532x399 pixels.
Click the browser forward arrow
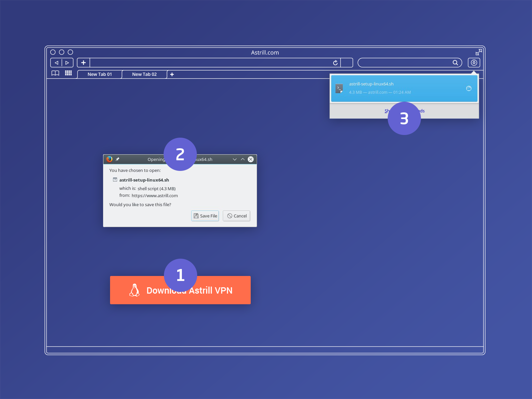point(67,63)
